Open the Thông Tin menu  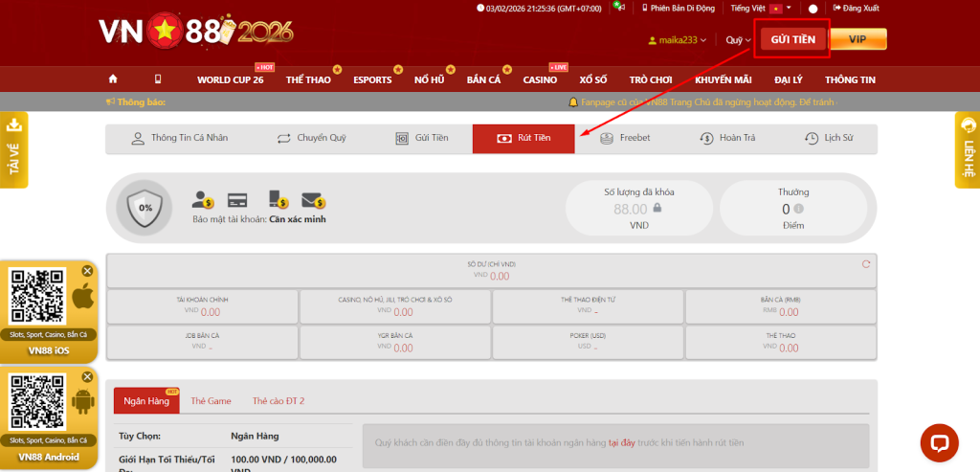[x=850, y=80]
